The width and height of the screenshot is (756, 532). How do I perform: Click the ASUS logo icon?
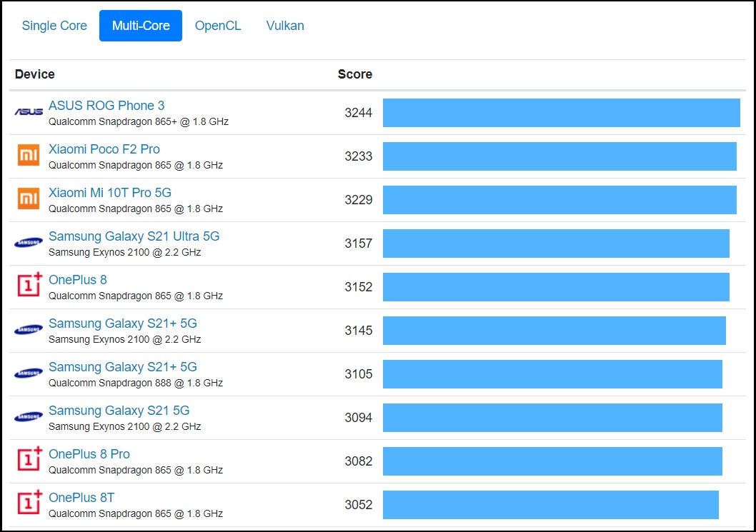[x=29, y=112]
